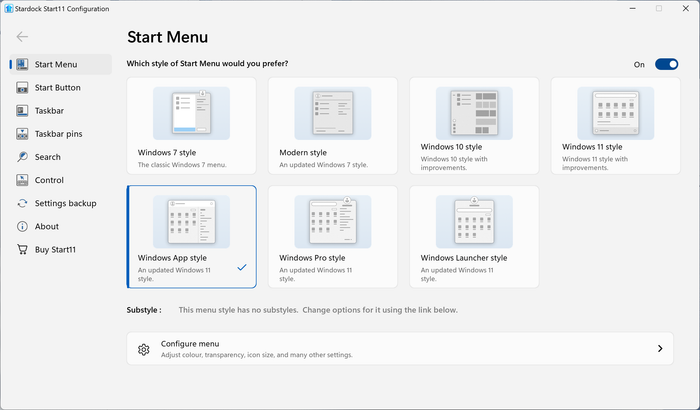
Task: Open the Settings backup page
Action: [x=61, y=203]
